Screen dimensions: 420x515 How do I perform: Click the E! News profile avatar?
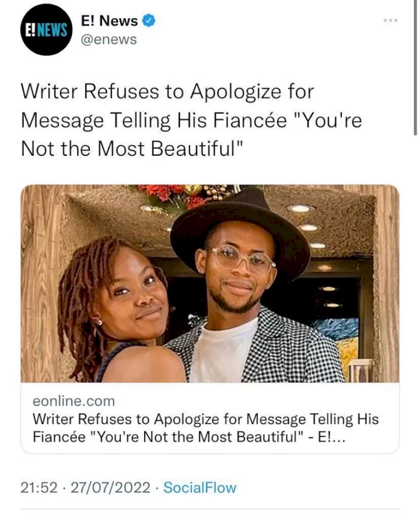45,30
